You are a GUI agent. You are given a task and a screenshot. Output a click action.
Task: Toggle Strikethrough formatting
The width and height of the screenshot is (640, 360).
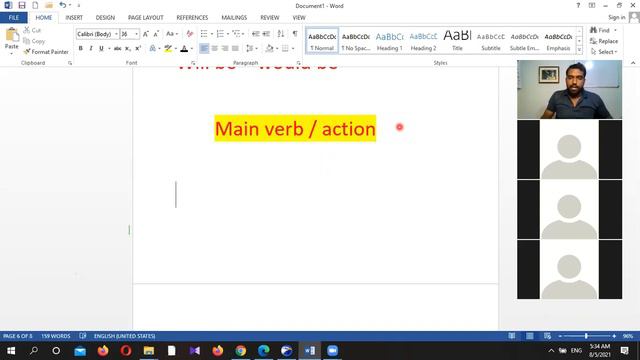point(118,48)
